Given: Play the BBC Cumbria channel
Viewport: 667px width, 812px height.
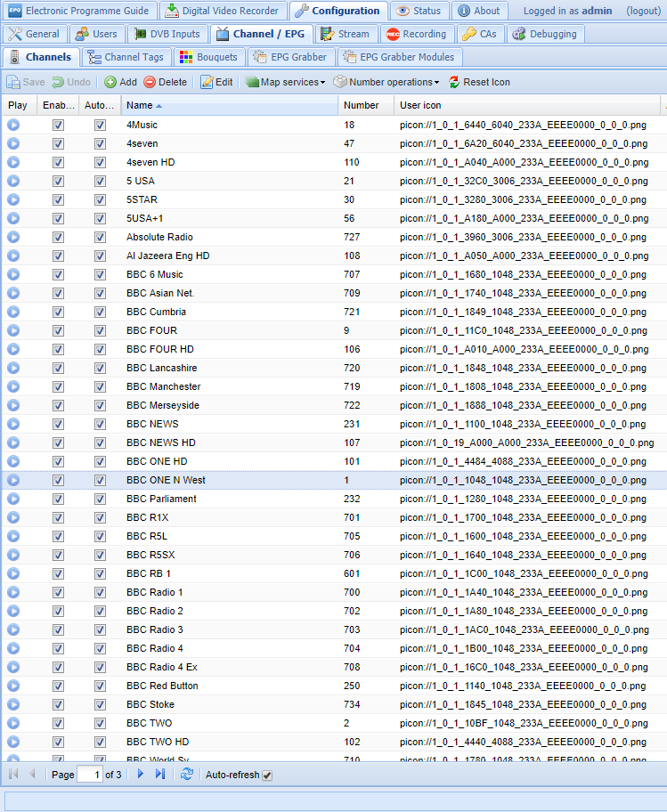Looking at the screenshot, I should [13, 312].
